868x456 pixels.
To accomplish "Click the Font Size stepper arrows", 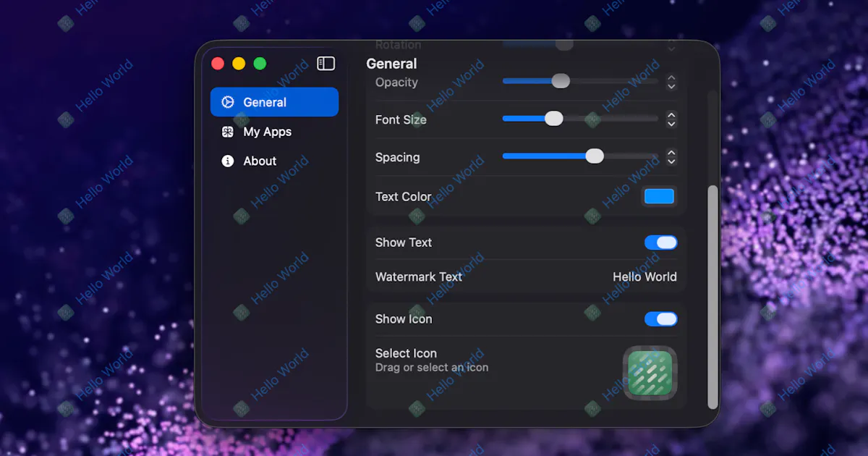I will pos(671,119).
